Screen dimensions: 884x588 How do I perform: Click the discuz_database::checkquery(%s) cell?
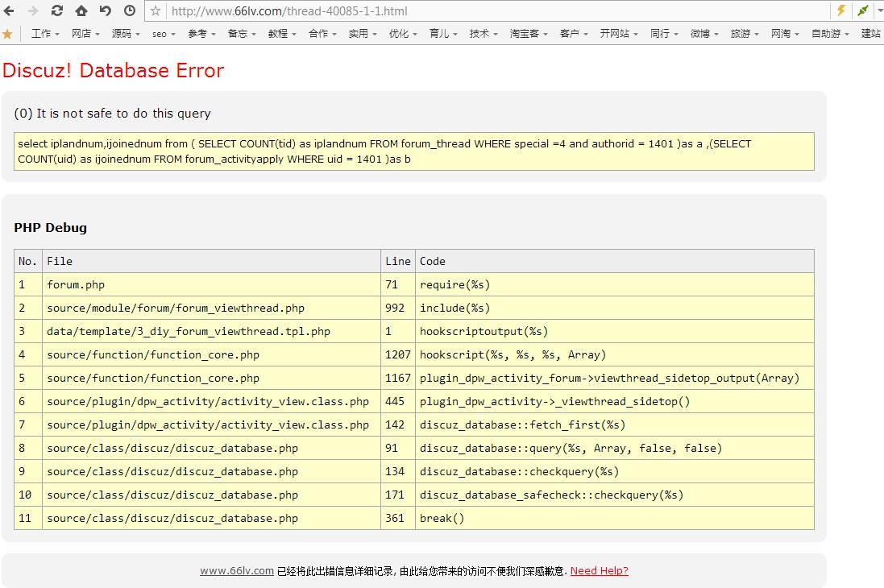click(x=615, y=471)
